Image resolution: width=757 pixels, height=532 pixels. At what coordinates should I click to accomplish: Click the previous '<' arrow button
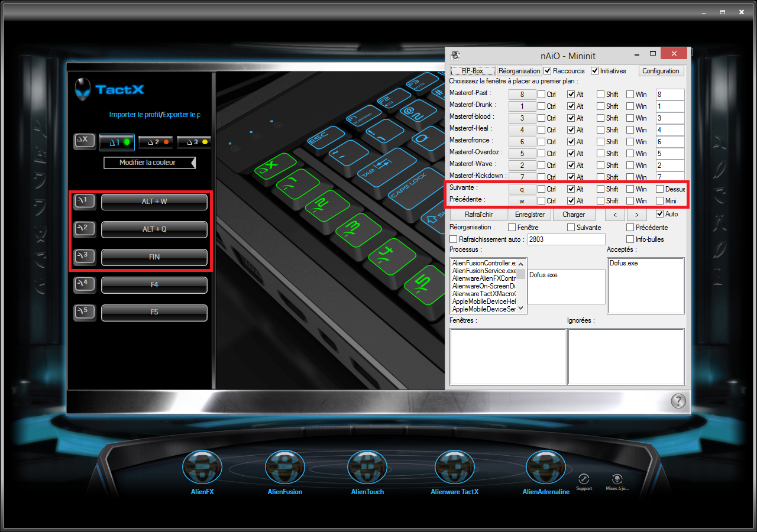click(615, 215)
